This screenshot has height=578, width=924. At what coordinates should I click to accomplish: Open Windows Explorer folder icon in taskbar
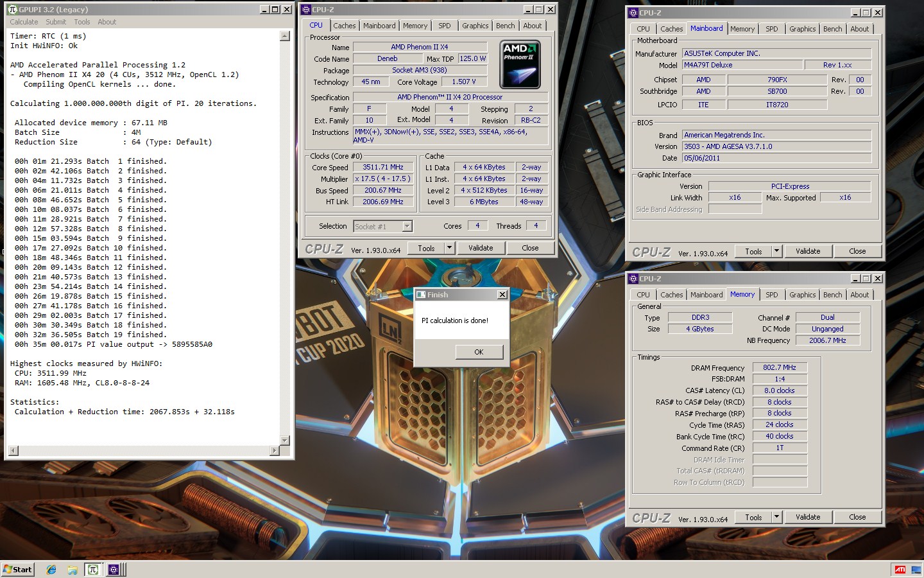[x=73, y=569]
